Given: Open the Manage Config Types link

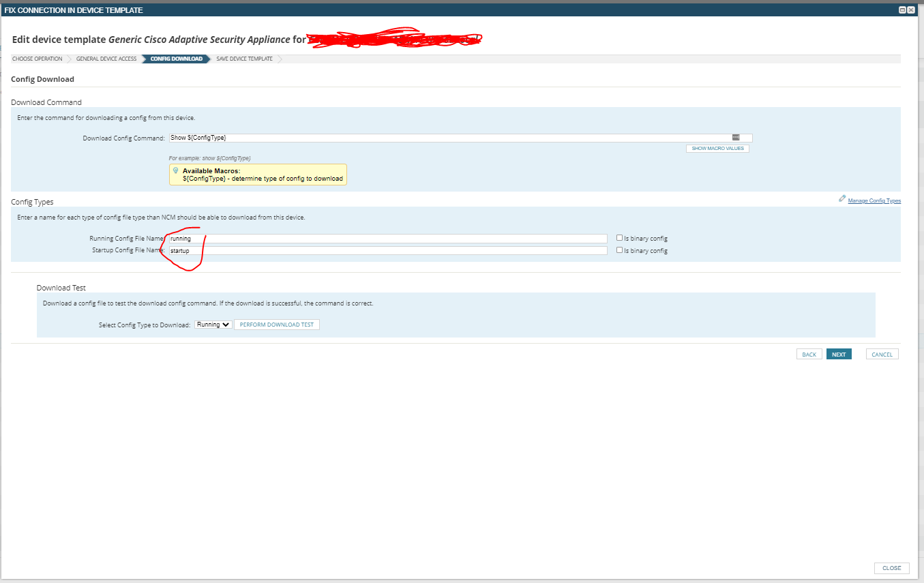Looking at the screenshot, I should (874, 200).
